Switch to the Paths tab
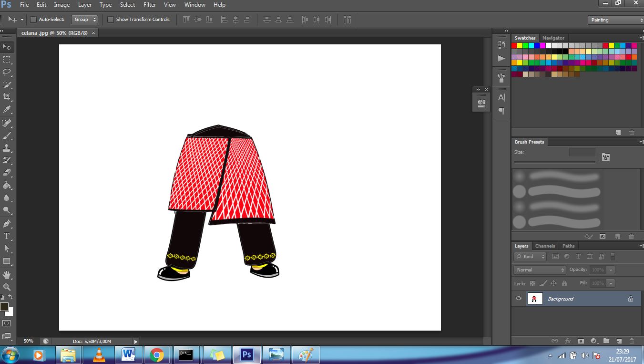Image resolution: width=644 pixels, height=364 pixels. coord(569,246)
